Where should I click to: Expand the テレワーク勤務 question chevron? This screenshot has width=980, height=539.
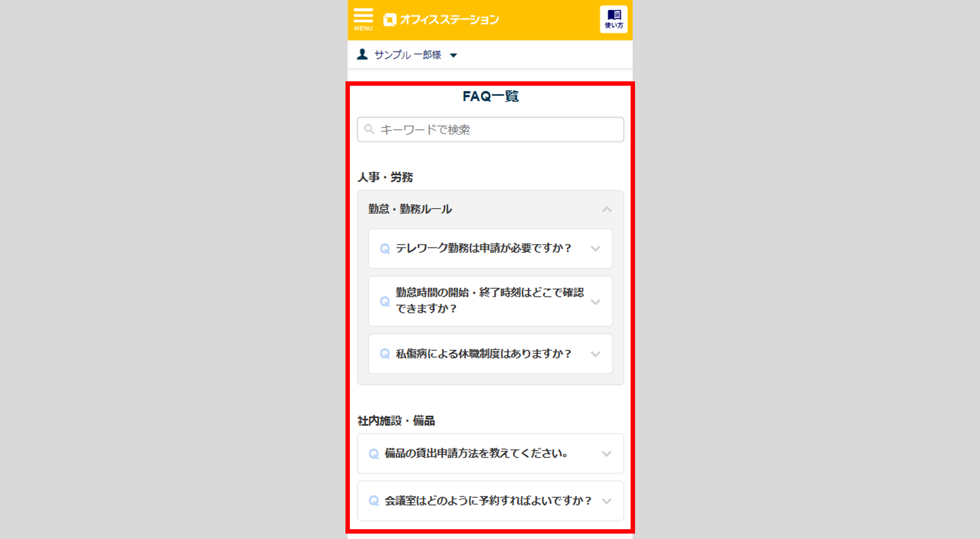click(x=595, y=249)
